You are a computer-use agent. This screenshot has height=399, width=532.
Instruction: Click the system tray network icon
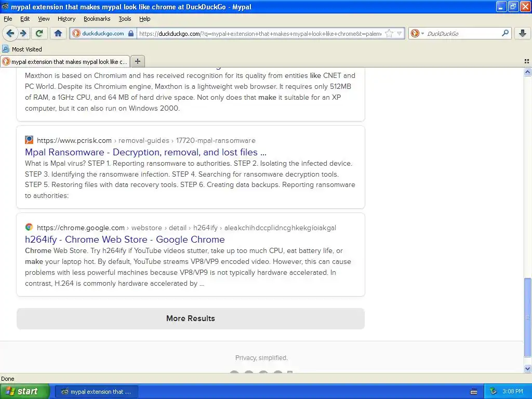pyautogui.click(x=493, y=391)
